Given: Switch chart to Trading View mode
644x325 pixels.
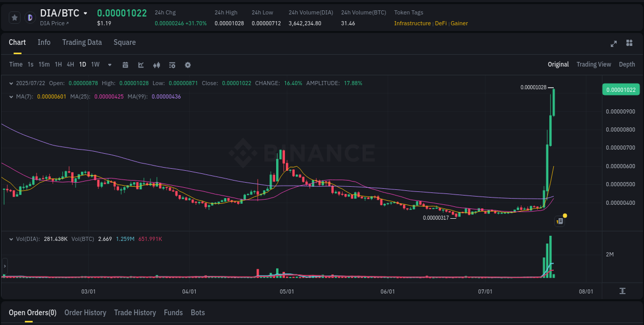Looking at the screenshot, I should pos(594,64).
